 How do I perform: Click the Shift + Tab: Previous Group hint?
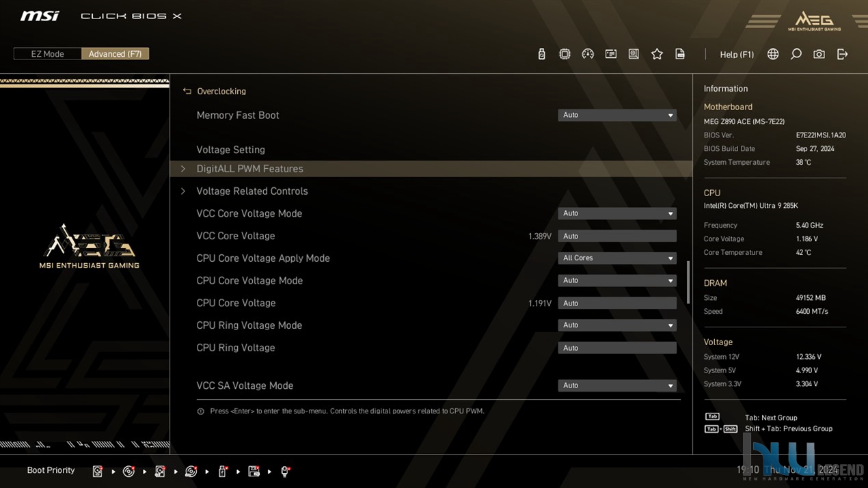[x=789, y=429]
